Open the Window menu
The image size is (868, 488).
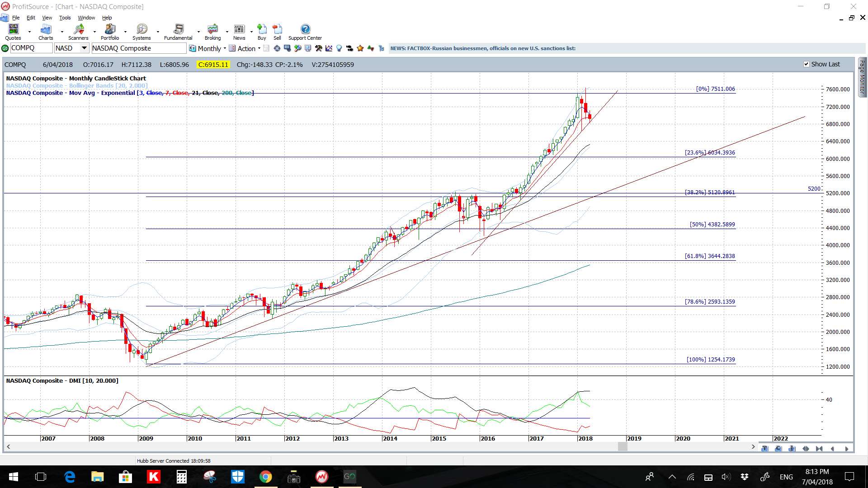pos(86,18)
